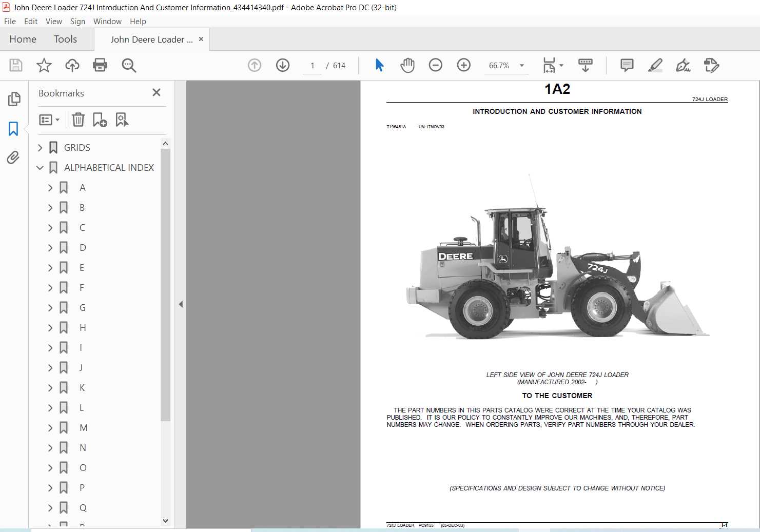Select bookmark K

82,388
